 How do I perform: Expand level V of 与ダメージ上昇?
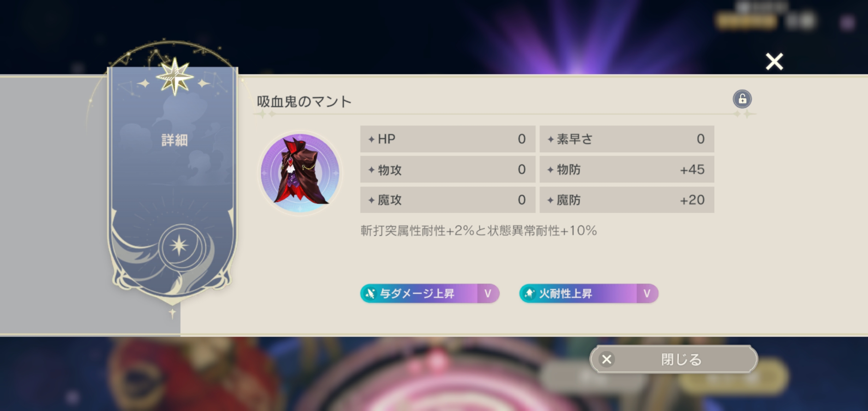pos(488,293)
